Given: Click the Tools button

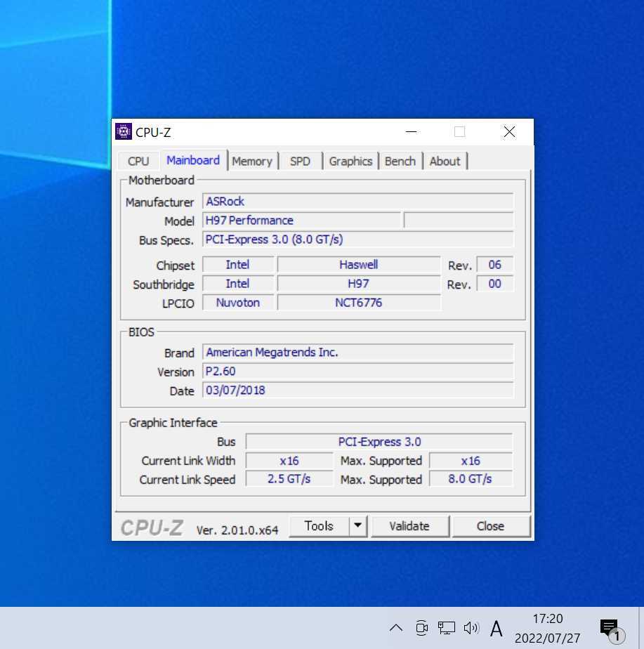Looking at the screenshot, I should point(319,526).
